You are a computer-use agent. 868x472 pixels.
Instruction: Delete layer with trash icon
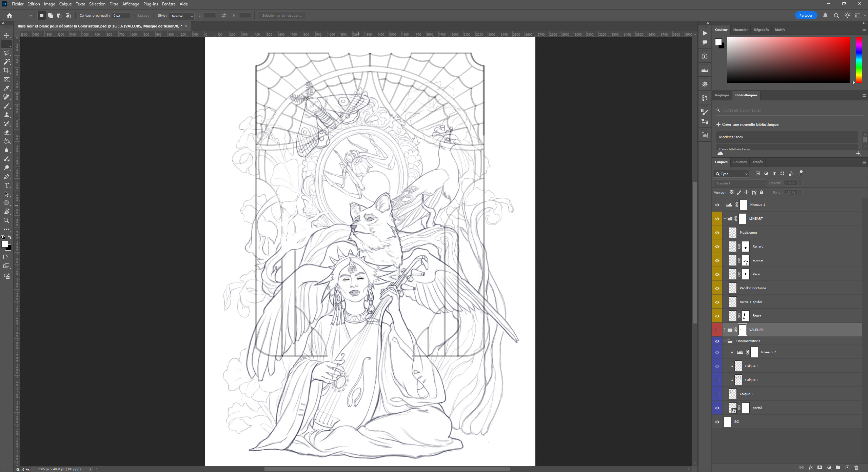(856, 467)
